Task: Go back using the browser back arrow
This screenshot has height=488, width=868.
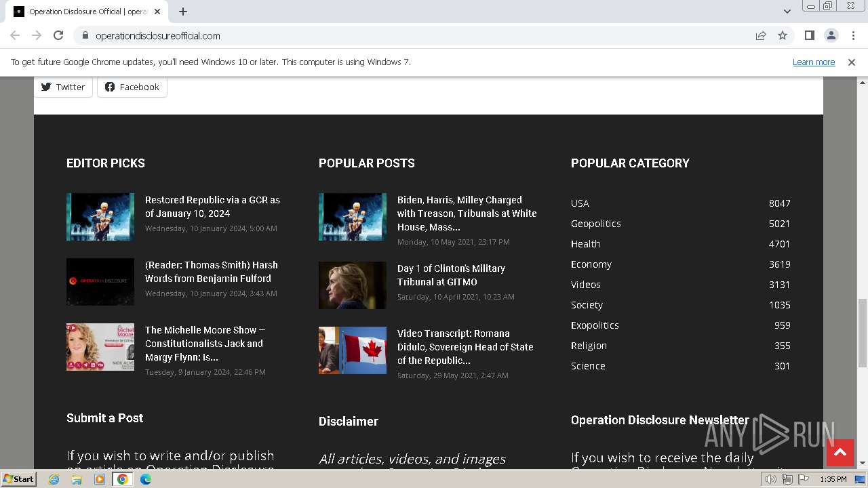Action: pos(15,35)
